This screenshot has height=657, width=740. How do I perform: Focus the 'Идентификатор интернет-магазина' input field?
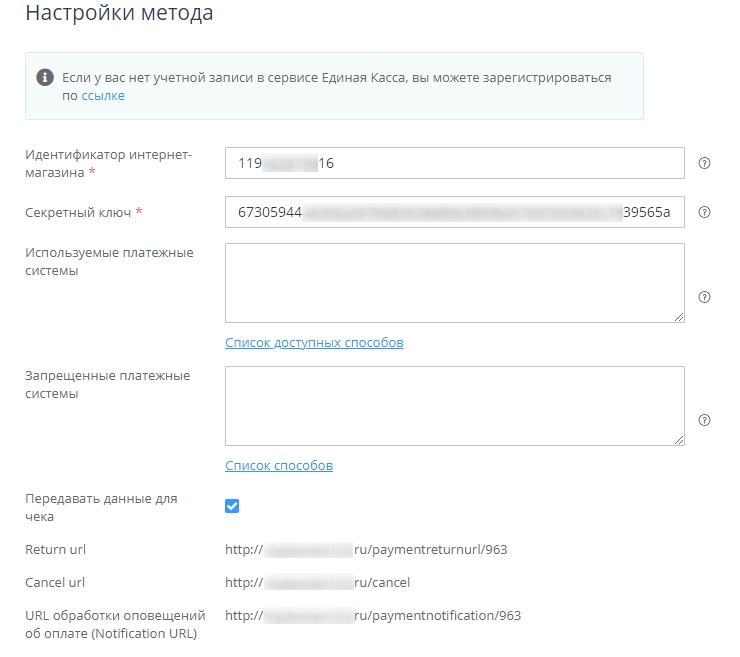(454, 163)
